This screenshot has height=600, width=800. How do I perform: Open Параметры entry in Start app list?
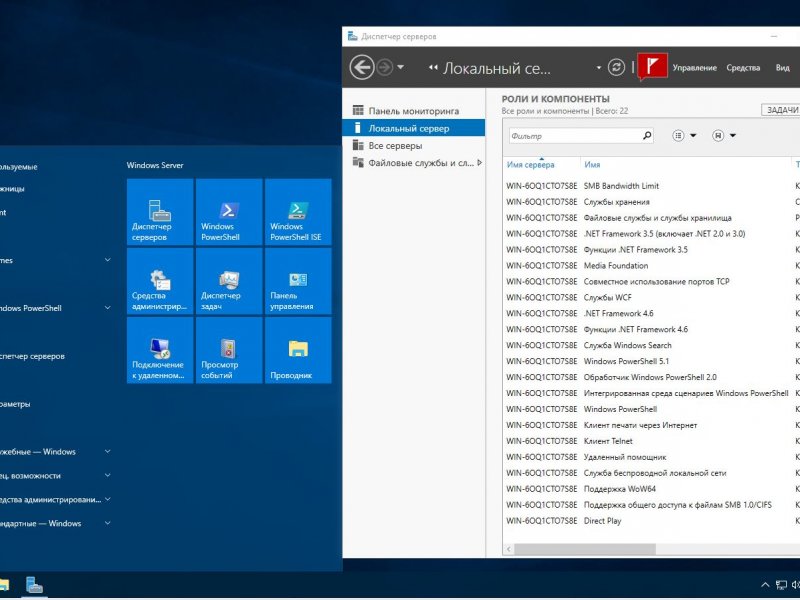coord(15,404)
